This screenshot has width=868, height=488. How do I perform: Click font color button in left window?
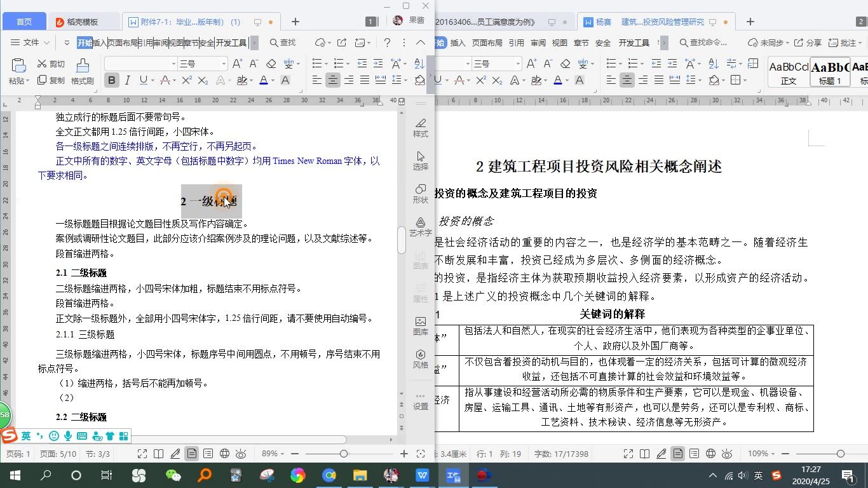click(264, 80)
